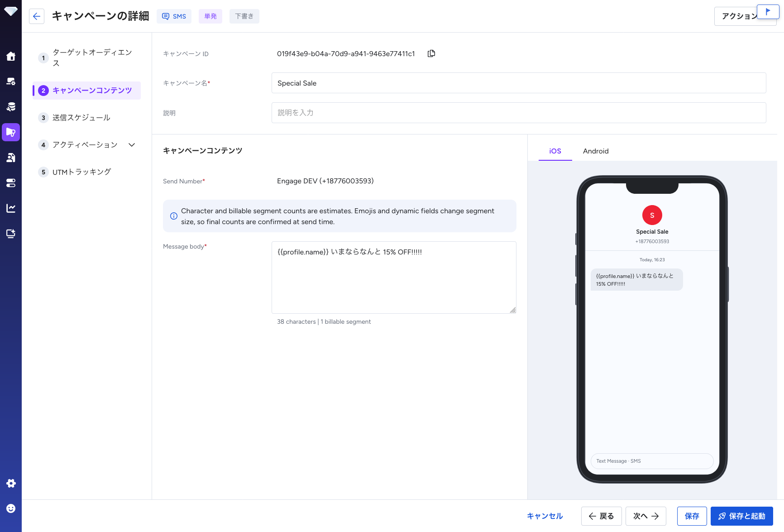This screenshot has height=532, width=784.
Task: Open the database stack icon in sidebar
Action: point(11,107)
